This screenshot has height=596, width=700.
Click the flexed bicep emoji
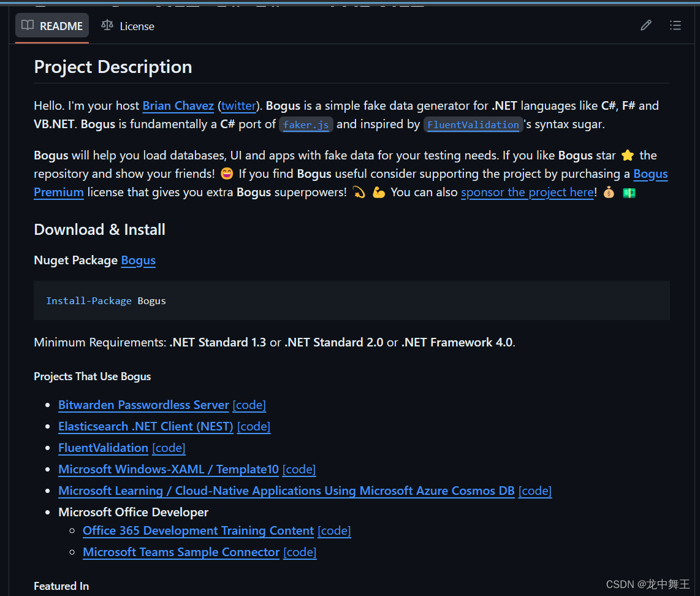coord(379,193)
